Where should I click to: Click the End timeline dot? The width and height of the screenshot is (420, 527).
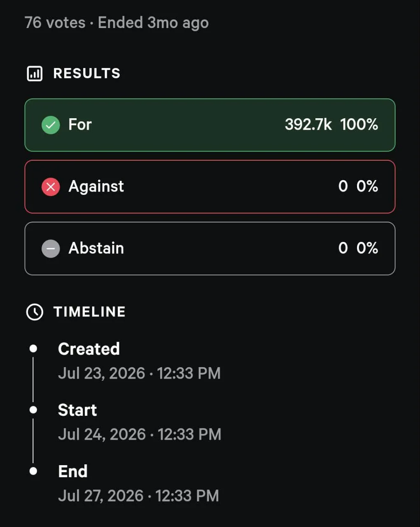(33, 471)
